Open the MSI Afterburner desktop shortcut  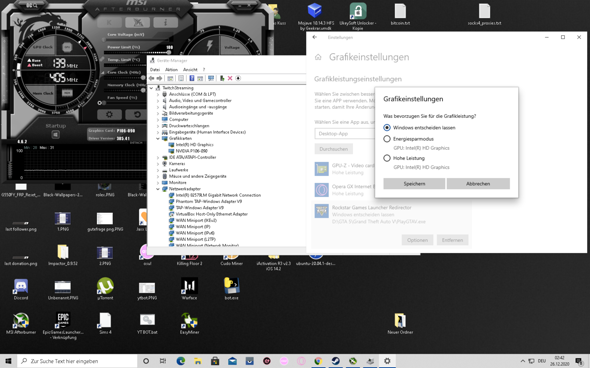click(x=21, y=323)
